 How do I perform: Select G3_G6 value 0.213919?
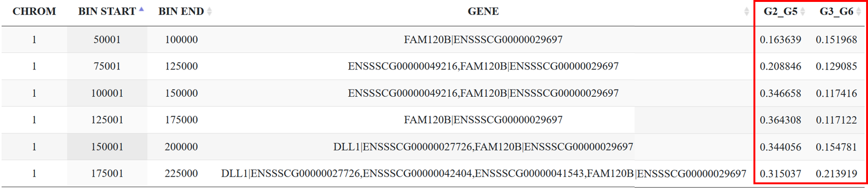point(836,173)
